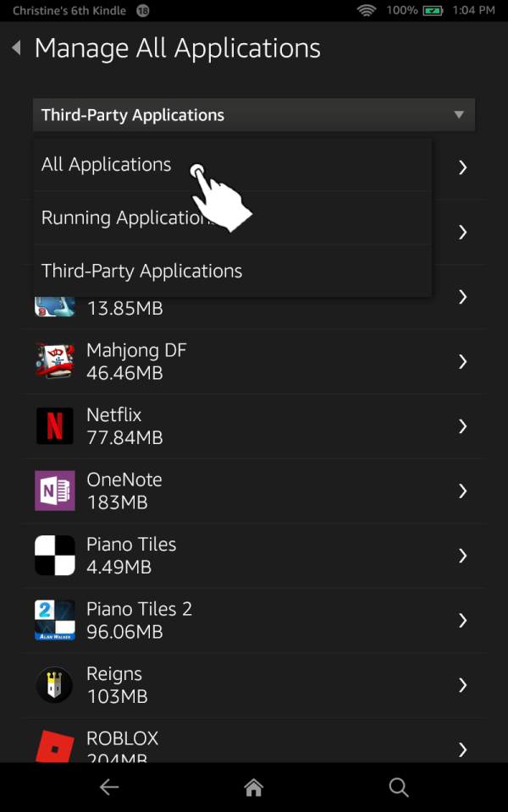Collapse the Third-Party Applications dropdown
Viewport: 508px width, 812px height.
(458, 115)
